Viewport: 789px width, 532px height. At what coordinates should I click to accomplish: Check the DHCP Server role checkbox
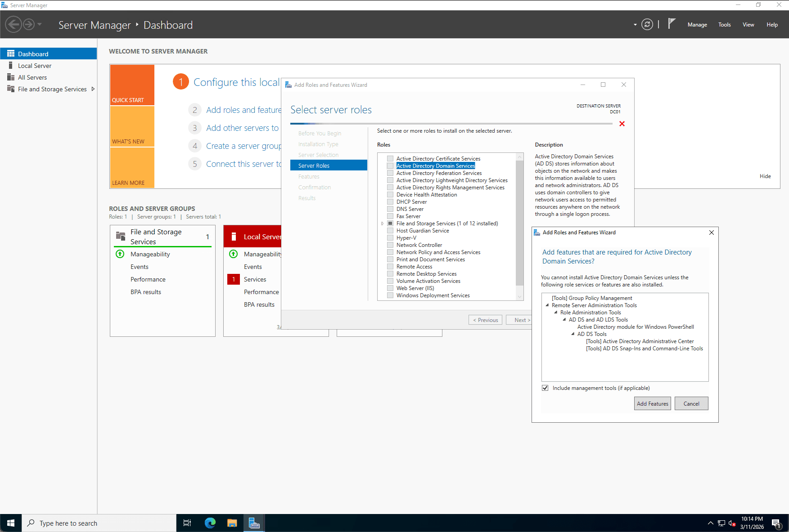click(x=390, y=202)
